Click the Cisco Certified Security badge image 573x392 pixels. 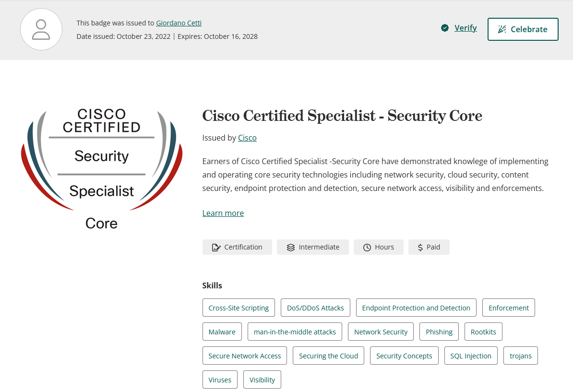tap(102, 169)
